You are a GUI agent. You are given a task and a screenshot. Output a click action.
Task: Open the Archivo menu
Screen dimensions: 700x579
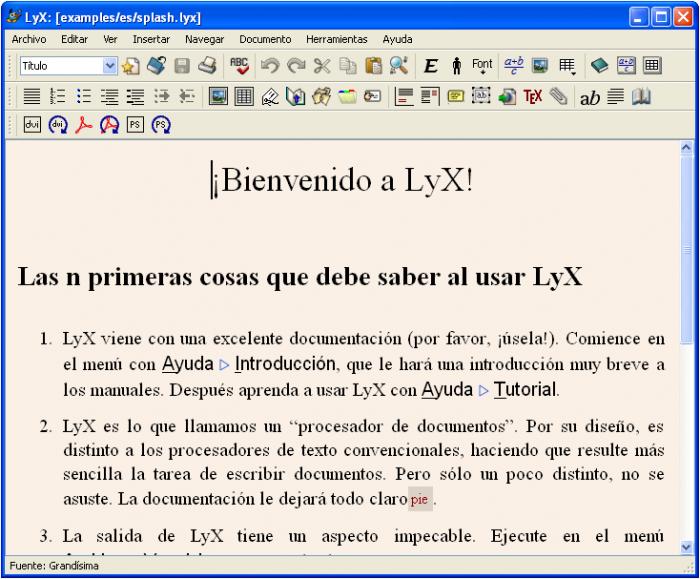(x=29, y=39)
